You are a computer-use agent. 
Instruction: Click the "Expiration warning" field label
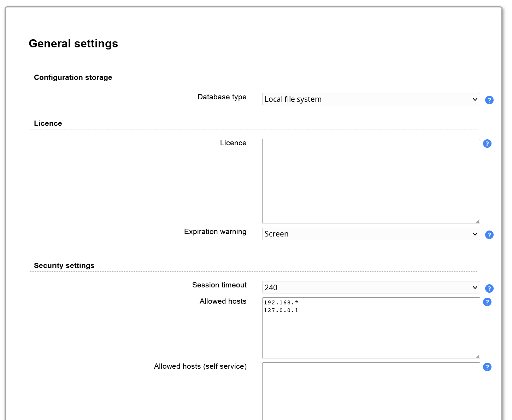(215, 232)
